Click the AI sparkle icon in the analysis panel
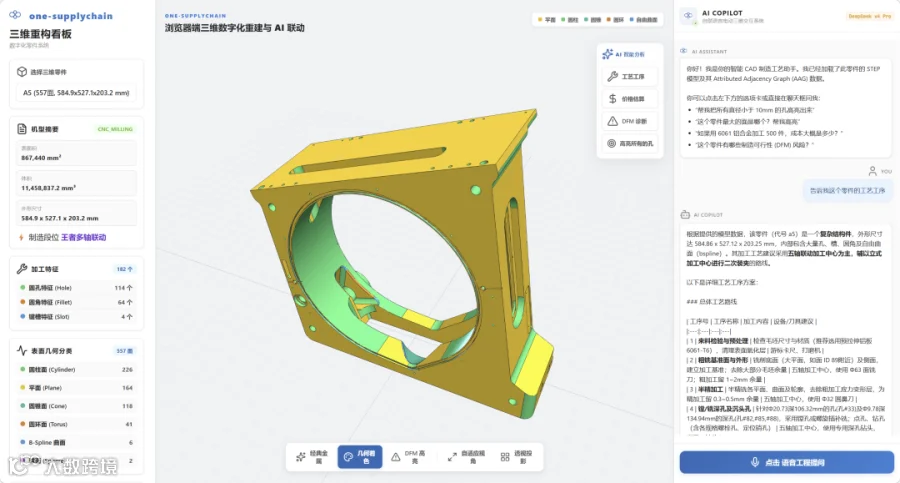The height and width of the screenshot is (483, 900). pyautogui.click(x=607, y=54)
